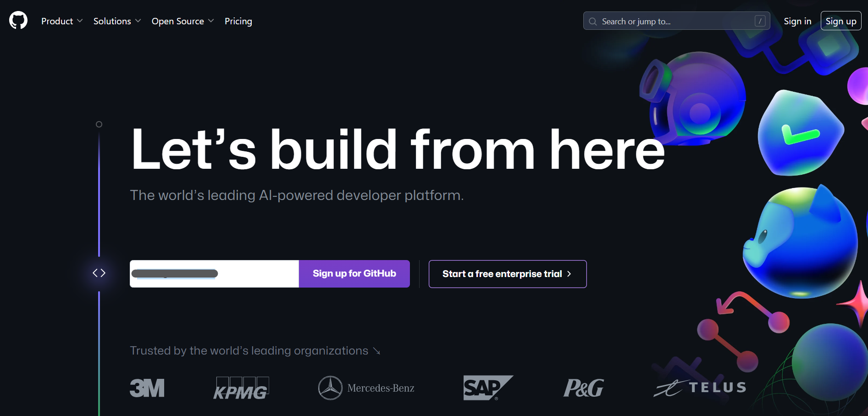
Task: Click the TELUS company logo
Action: pyautogui.click(x=700, y=388)
